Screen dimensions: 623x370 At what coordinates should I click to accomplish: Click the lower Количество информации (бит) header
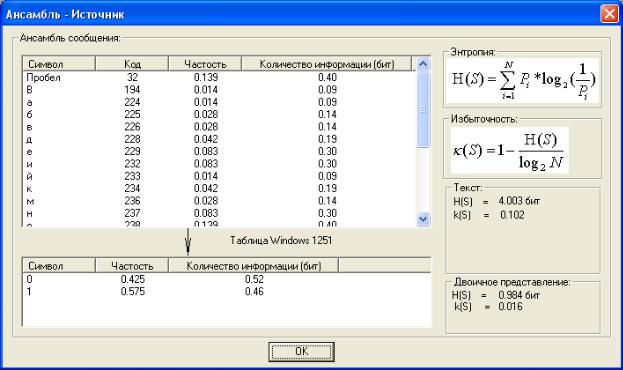tap(253, 265)
